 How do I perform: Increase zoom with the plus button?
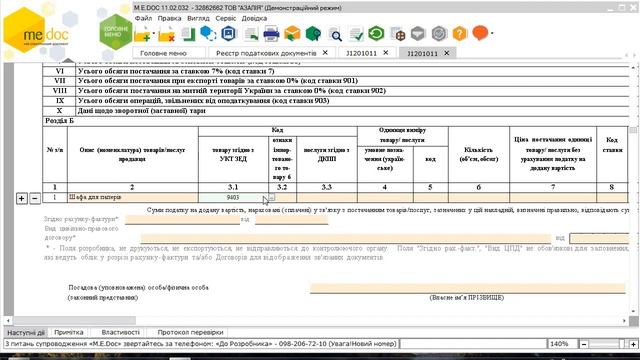coord(633,344)
